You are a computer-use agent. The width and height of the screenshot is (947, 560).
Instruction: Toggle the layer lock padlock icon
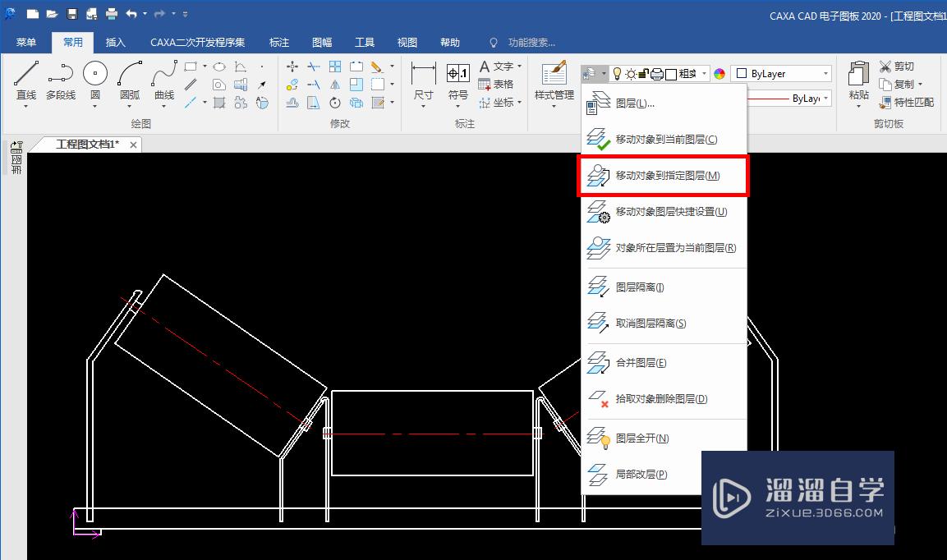[x=643, y=74]
